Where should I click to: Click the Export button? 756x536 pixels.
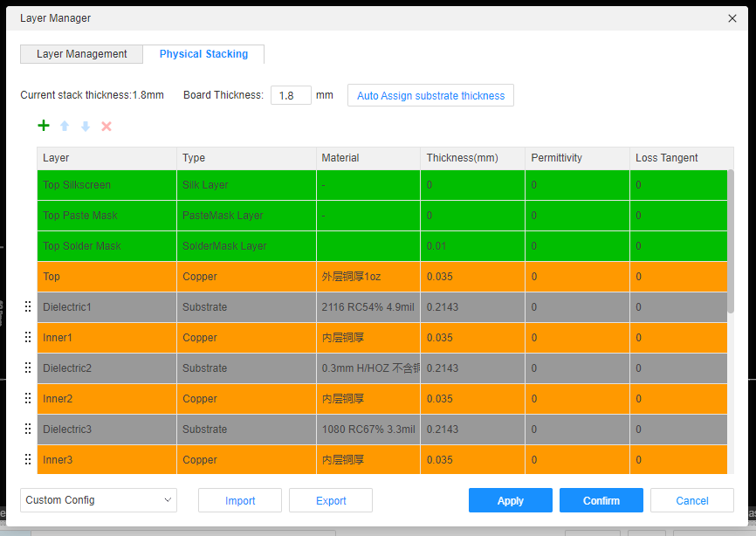tap(331, 500)
